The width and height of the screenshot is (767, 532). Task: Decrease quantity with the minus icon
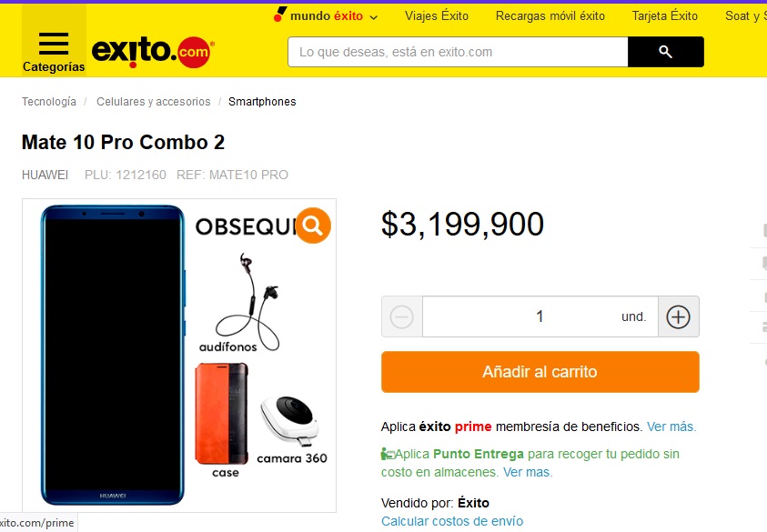(402, 316)
